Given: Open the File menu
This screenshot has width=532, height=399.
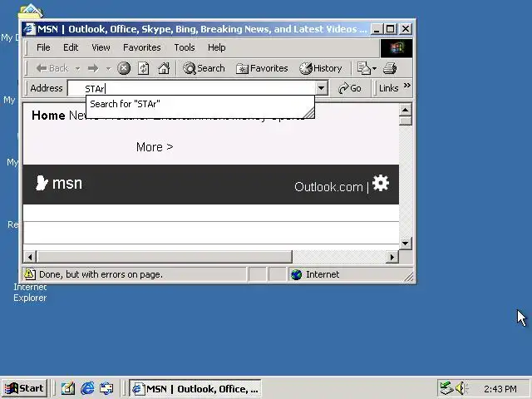Looking at the screenshot, I should [x=43, y=47].
